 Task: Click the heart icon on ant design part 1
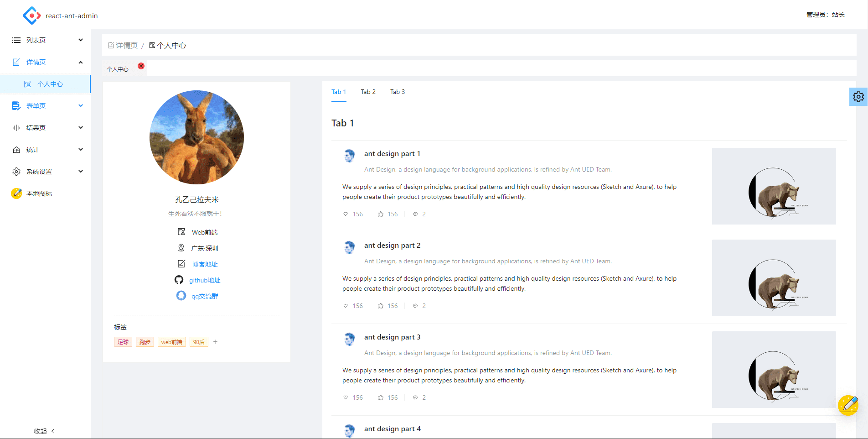point(346,214)
